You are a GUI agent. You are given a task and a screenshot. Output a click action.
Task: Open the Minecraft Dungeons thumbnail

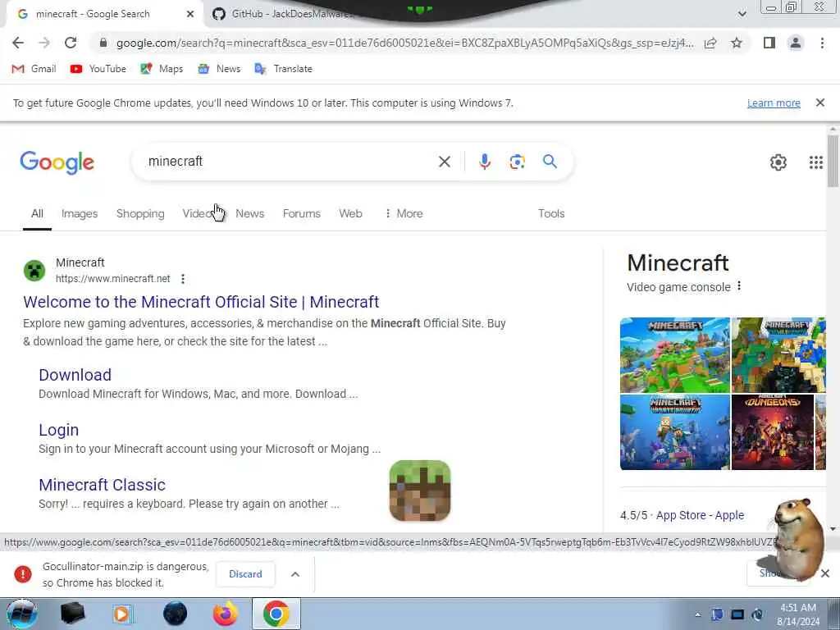772,431
